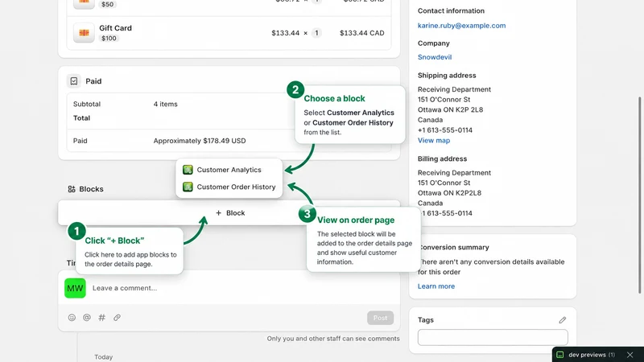
Task: Click the + Block button
Action: tap(229, 212)
